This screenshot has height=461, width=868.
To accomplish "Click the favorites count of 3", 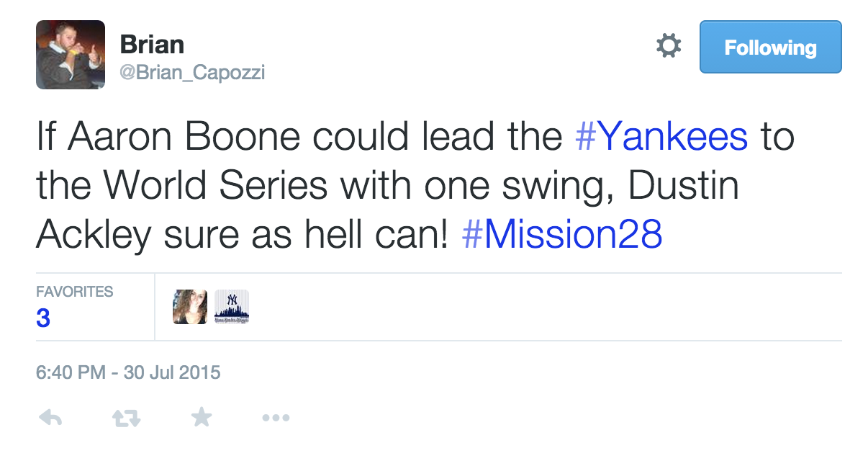I will click(43, 318).
